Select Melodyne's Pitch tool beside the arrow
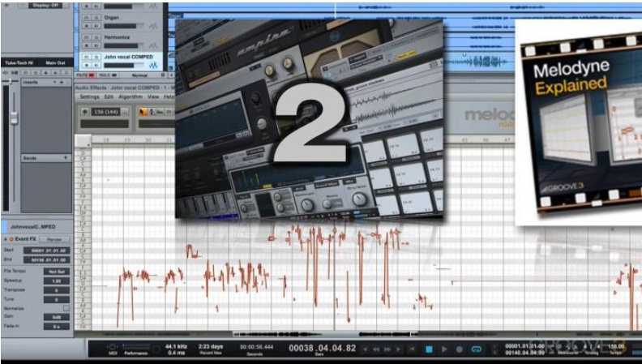 pyautogui.click(x=152, y=111)
